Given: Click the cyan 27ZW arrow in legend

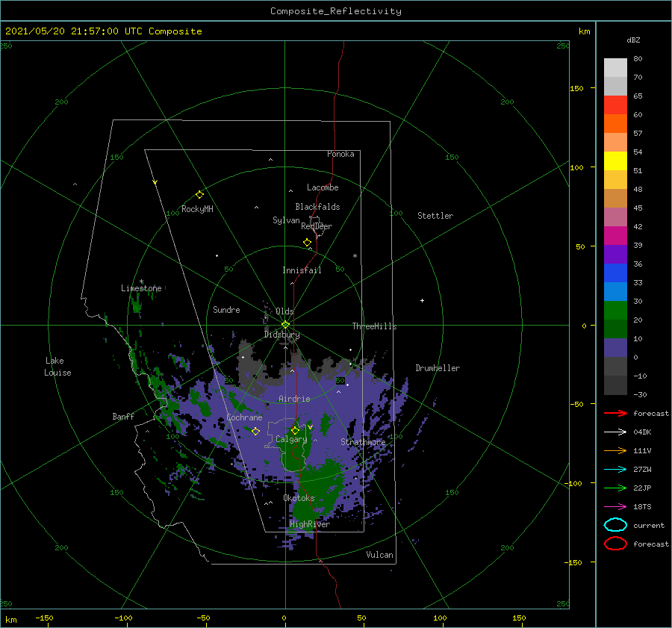Looking at the screenshot, I should coord(615,469).
